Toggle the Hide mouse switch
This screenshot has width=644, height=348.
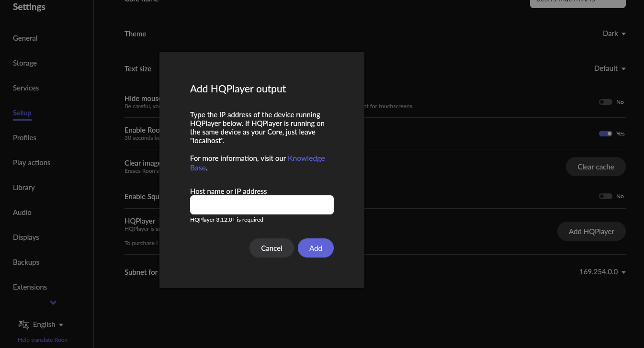tap(606, 102)
